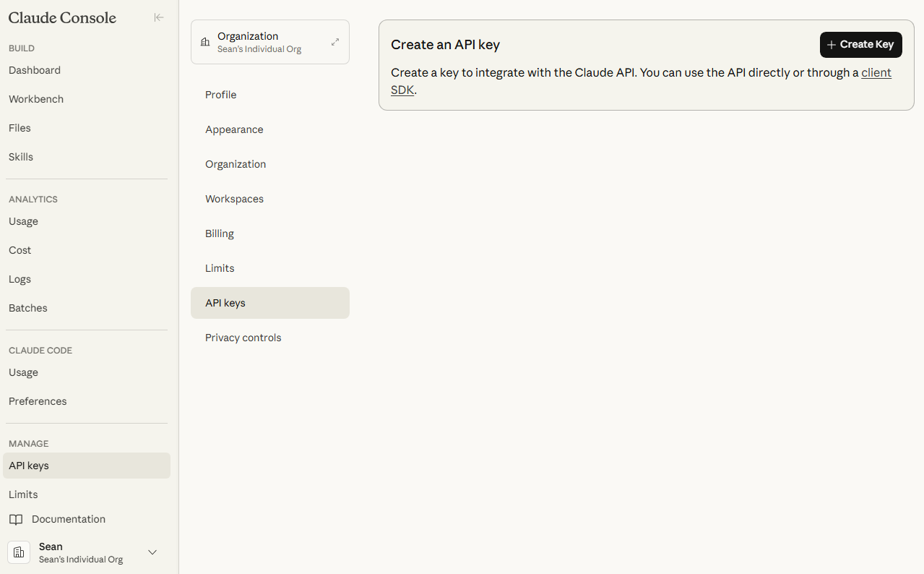This screenshot has height=574, width=924.
Task: Switch to the Billing settings tab
Action: [x=219, y=233]
